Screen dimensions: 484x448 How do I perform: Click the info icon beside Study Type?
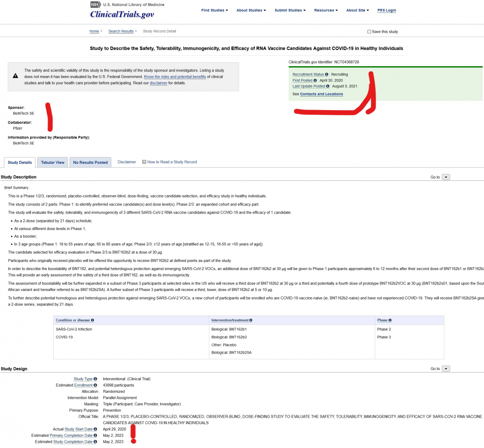pos(95,379)
